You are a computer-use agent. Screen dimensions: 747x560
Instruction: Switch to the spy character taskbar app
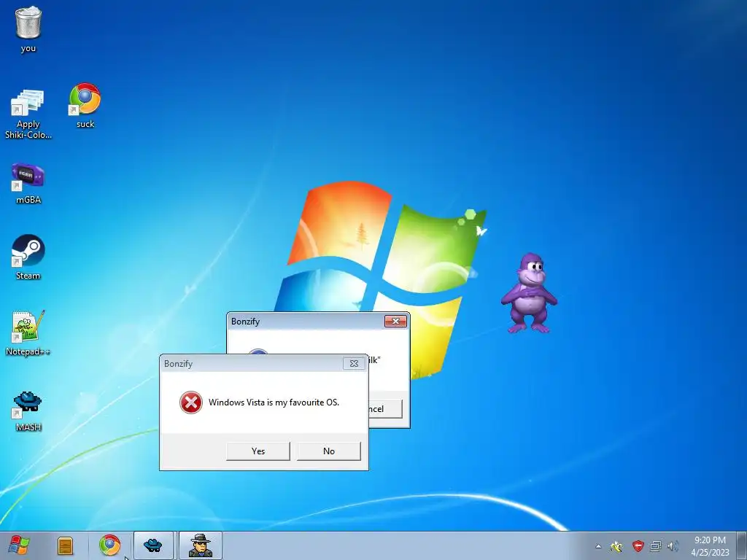200,545
